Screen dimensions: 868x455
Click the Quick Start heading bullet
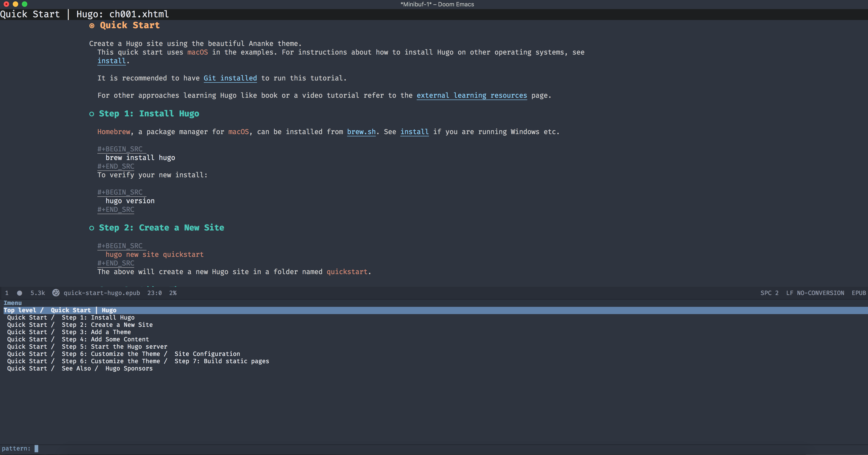point(92,26)
